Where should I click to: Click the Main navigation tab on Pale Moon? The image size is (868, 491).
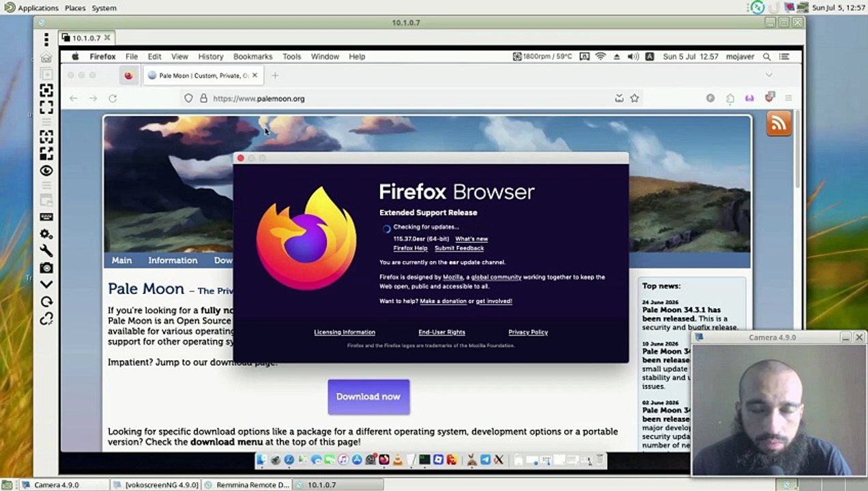coord(121,261)
